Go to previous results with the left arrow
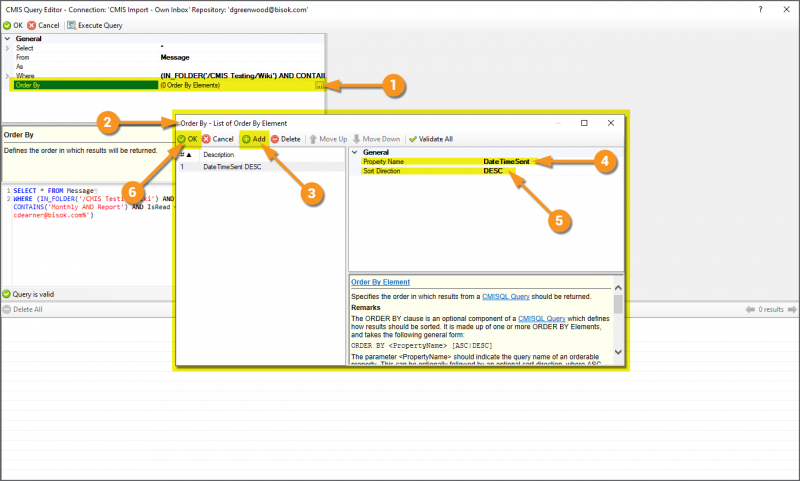This screenshot has width=800, height=481. (750, 309)
